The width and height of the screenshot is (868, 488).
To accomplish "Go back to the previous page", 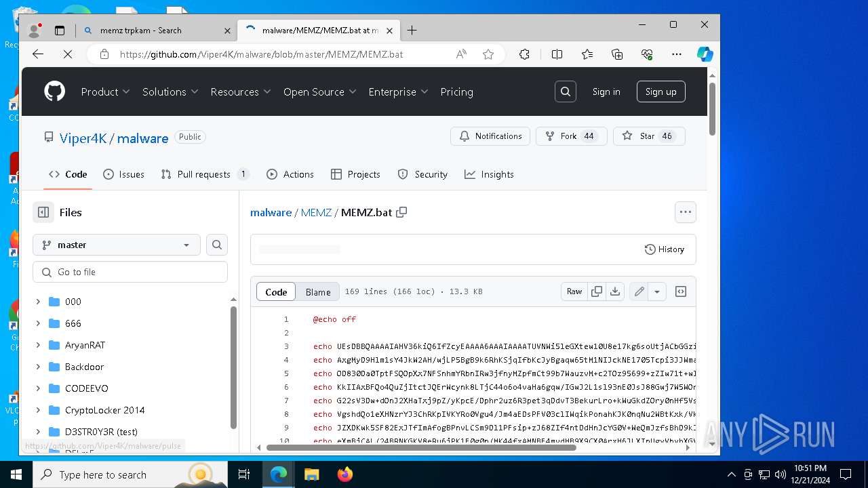I will [38, 54].
